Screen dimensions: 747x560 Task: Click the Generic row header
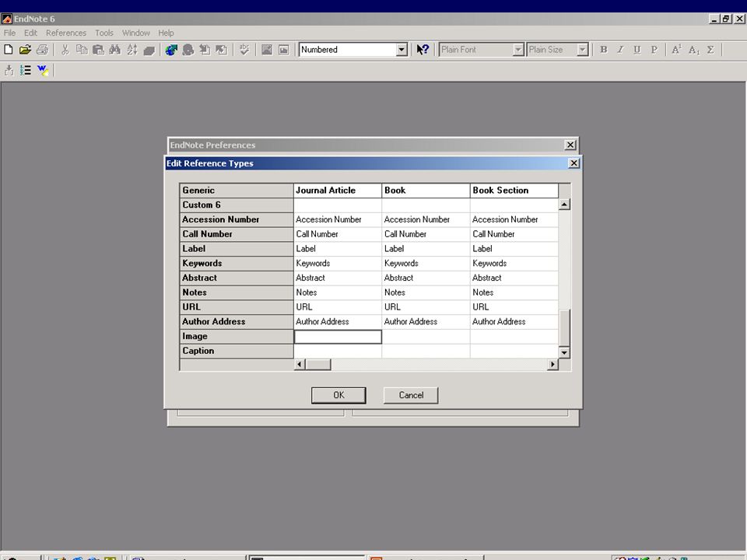coord(237,191)
